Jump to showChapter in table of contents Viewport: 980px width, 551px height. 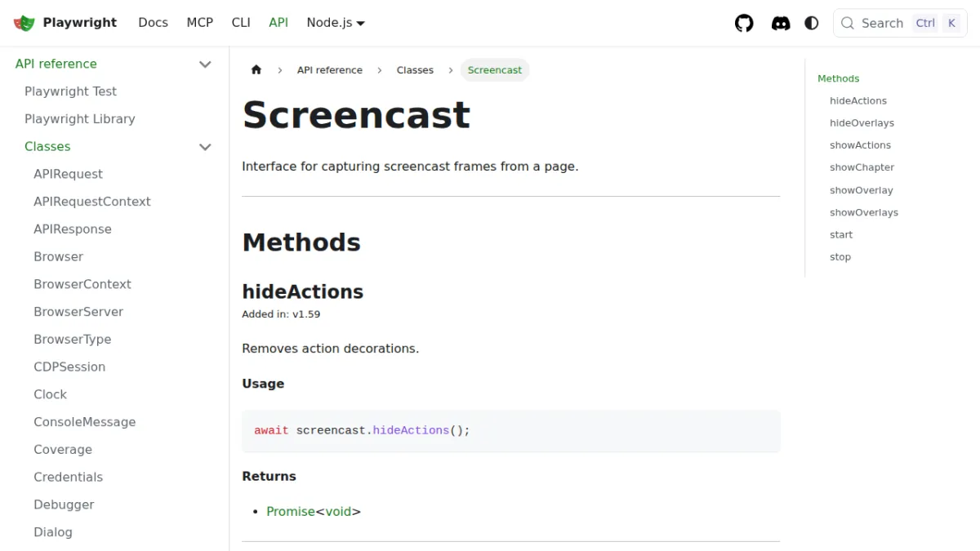coord(862,167)
